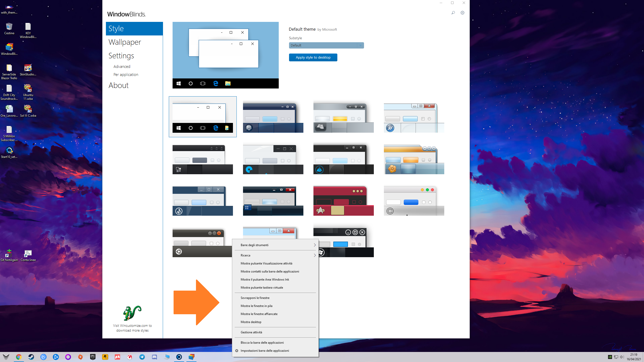The width and height of the screenshot is (644, 362).
Task: Open the About section
Action: [x=118, y=85]
